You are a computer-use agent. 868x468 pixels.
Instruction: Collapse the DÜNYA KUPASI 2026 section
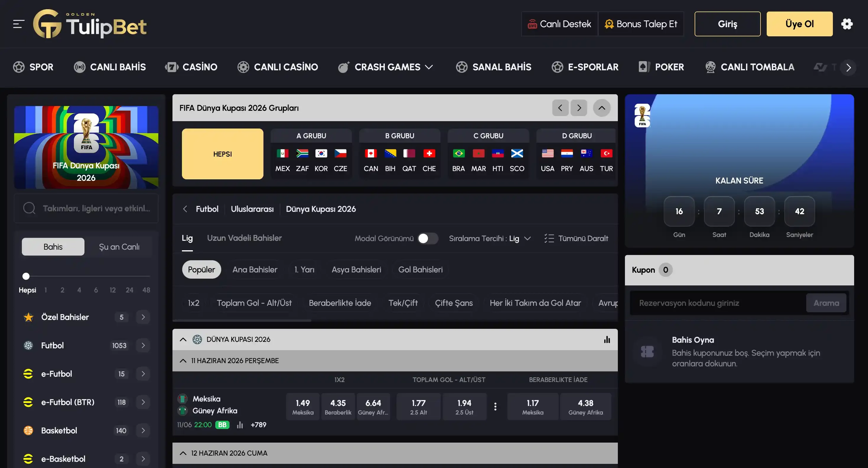(183, 339)
